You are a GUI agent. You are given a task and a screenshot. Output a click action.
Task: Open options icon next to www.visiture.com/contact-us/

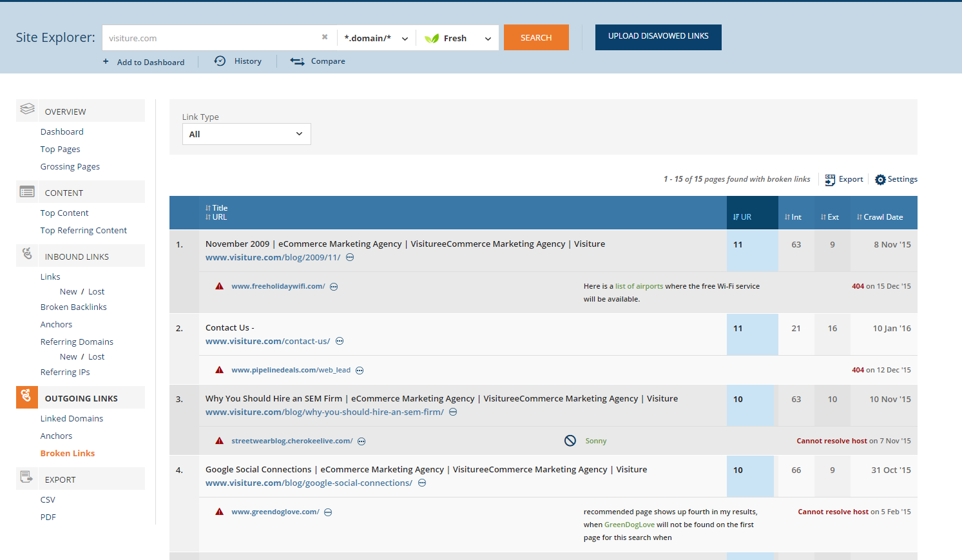340,342
